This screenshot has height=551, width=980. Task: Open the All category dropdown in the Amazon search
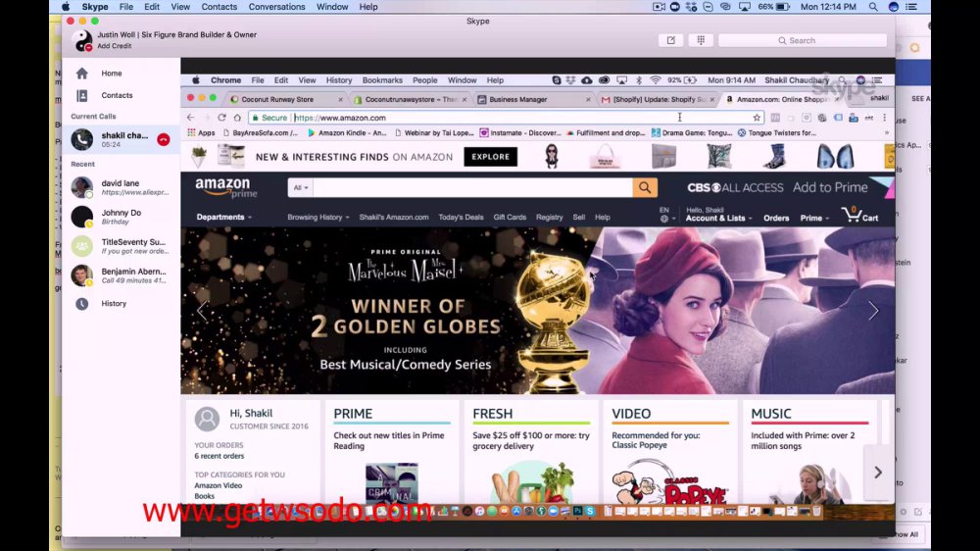(x=301, y=187)
